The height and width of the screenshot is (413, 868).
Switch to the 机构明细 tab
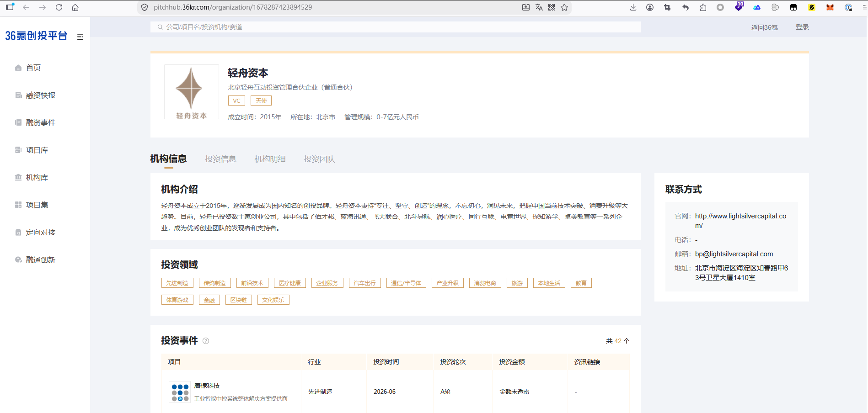(270, 159)
